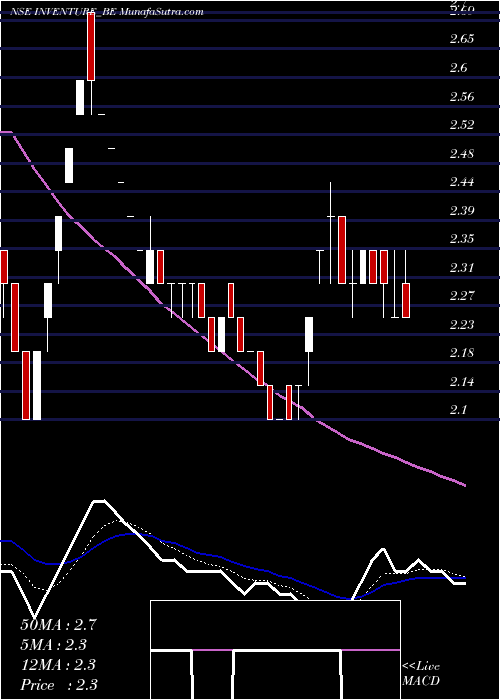Viewport: 500px width, 700px height.
Task: Click the 2.52 price axis label
Action: [462, 125]
